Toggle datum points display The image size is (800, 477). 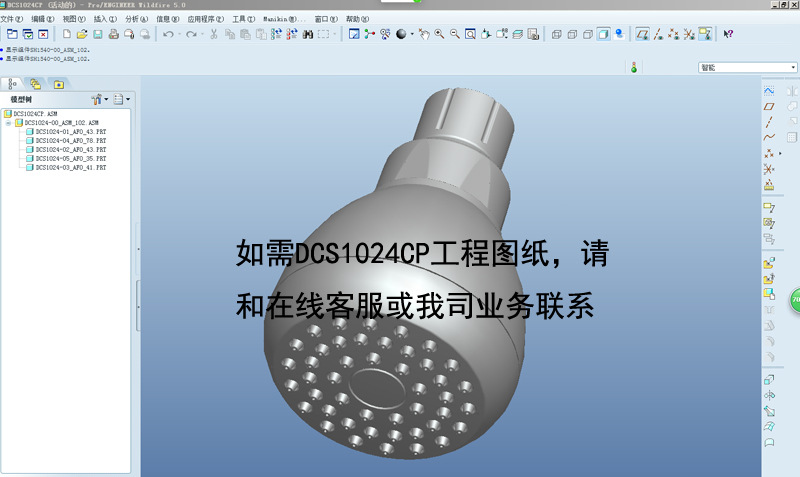pos(674,34)
